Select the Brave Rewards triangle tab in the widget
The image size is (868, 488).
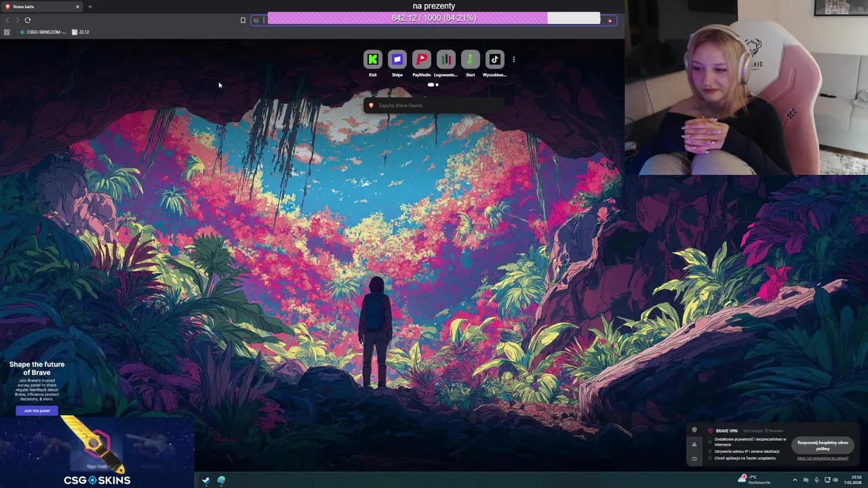[694, 445]
